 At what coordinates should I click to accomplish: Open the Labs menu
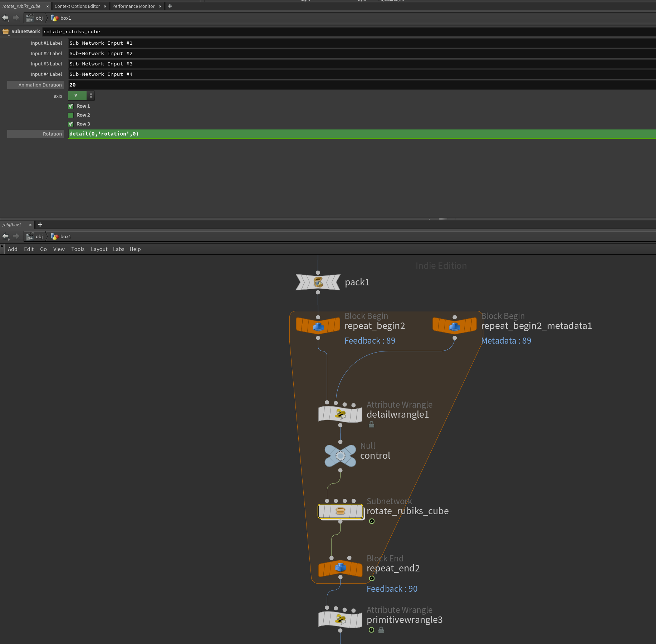click(118, 249)
